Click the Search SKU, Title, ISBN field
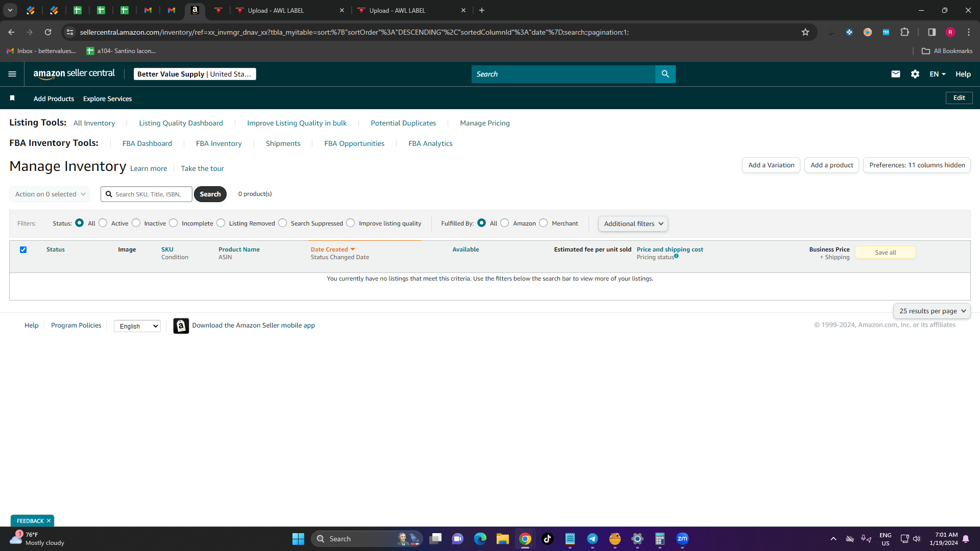 tap(146, 194)
